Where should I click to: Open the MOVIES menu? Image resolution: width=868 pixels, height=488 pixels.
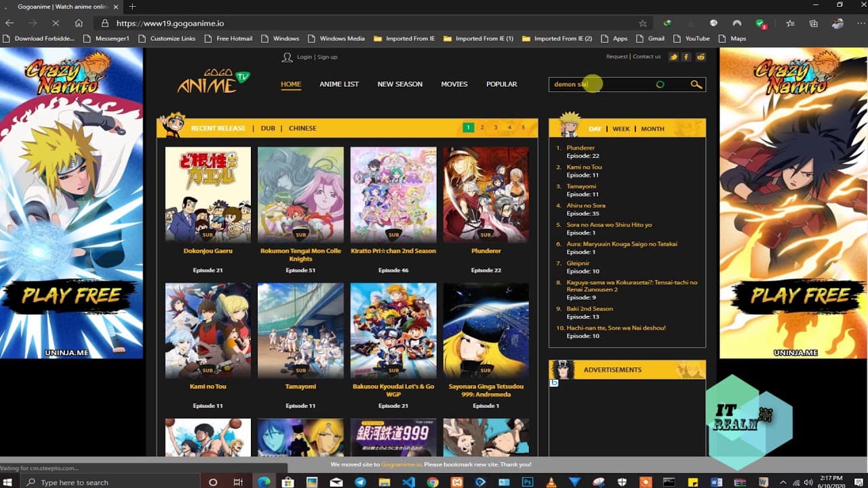pos(454,84)
